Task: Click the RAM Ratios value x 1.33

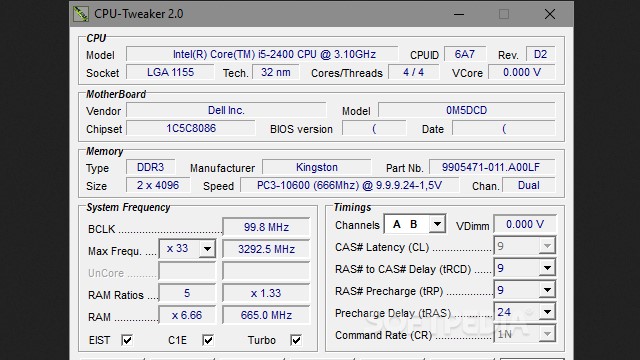Action: (266, 293)
